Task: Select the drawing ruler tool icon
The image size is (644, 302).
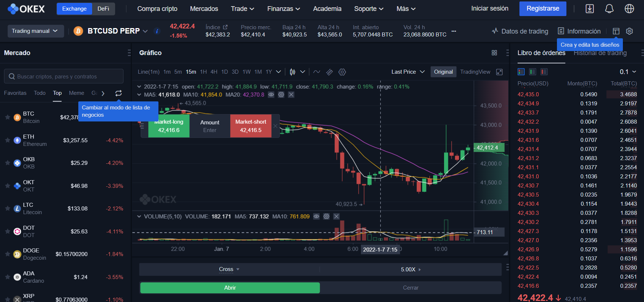Action: click(329, 72)
